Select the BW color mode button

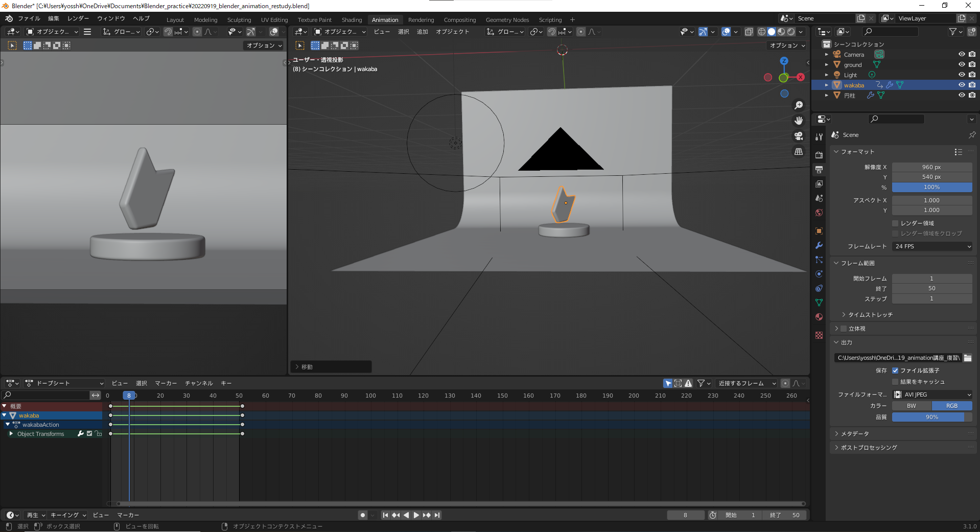[x=912, y=406]
